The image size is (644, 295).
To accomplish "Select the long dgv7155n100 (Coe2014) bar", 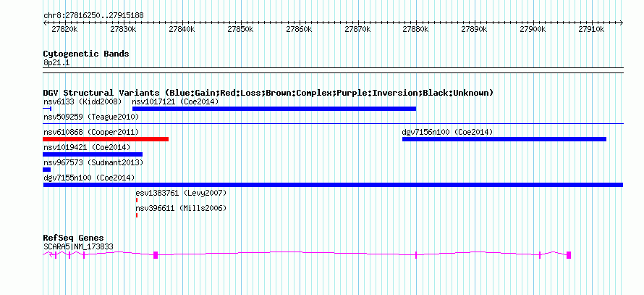I will coord(333,185).
